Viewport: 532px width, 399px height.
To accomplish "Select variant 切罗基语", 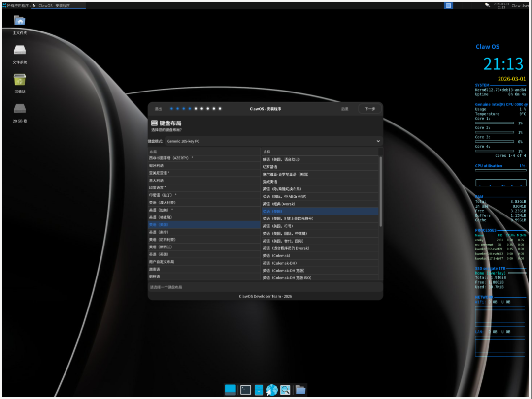I will coord(320,167).
